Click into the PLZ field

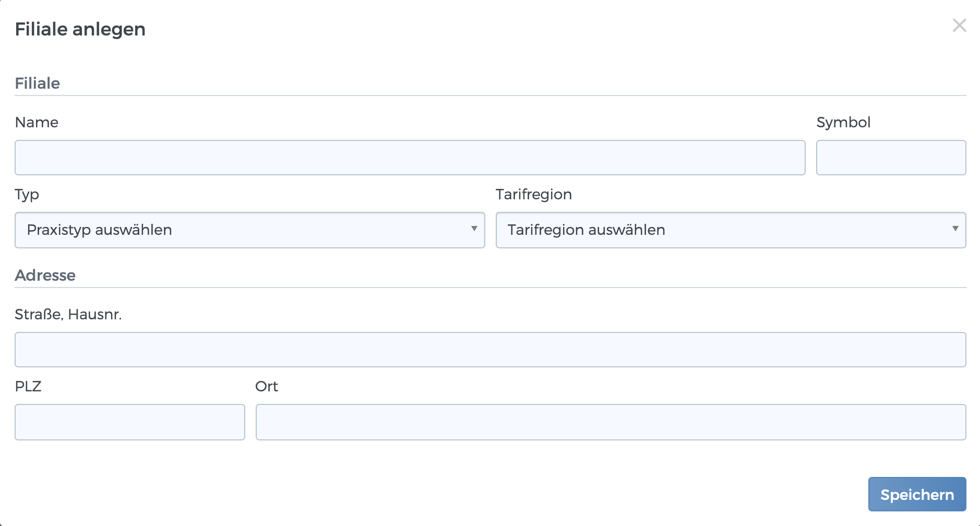coord(129,422)
